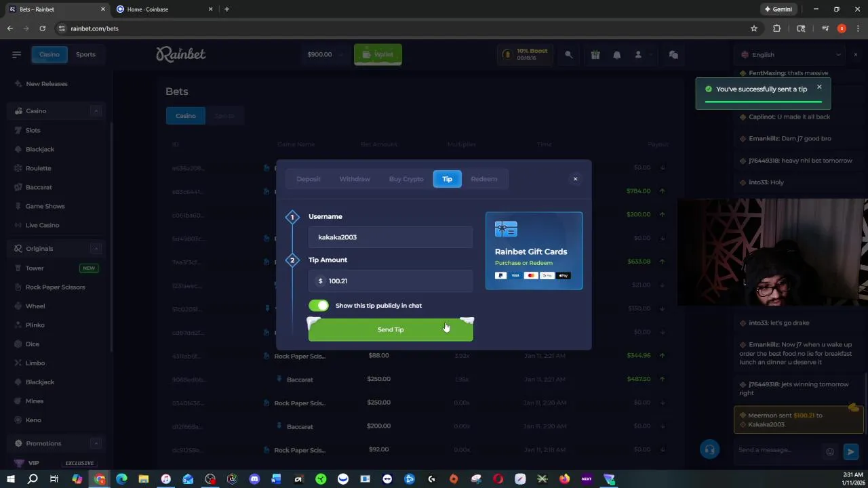Click the 10% Boost timer badge
This screenshot has height=488, width=868.
(x=526, y=54)
